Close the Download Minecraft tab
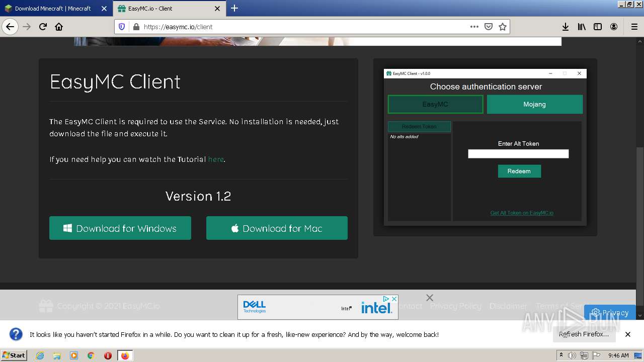644x362 pixels. coord(104,9)
